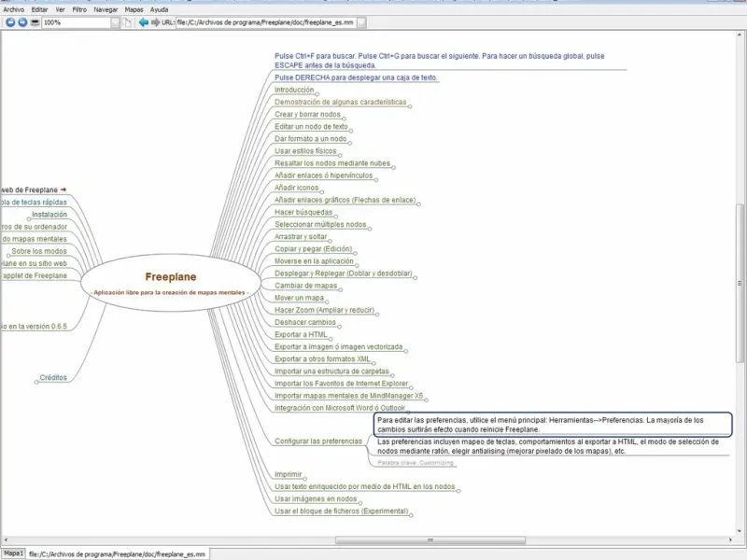Select the Moverse en la aplicación node
747x560 pixels.
[314, 261]
